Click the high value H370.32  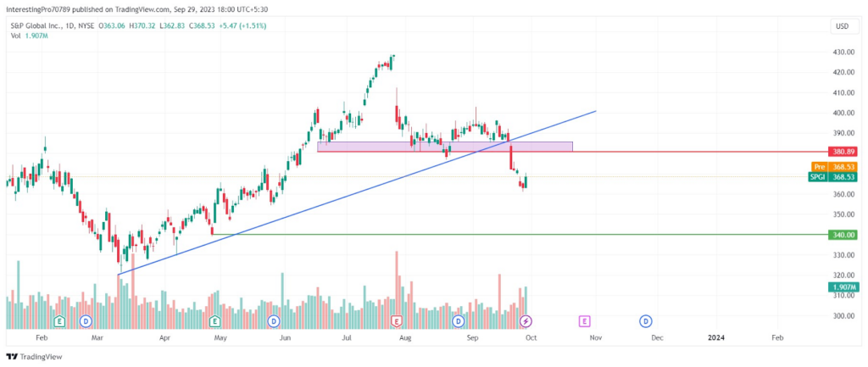point(144,26)
